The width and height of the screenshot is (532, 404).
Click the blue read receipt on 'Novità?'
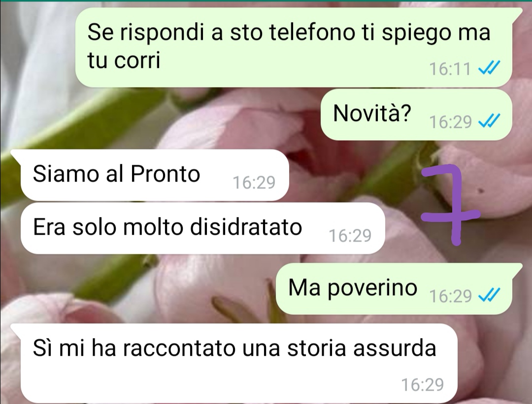(x=489, y=121)
